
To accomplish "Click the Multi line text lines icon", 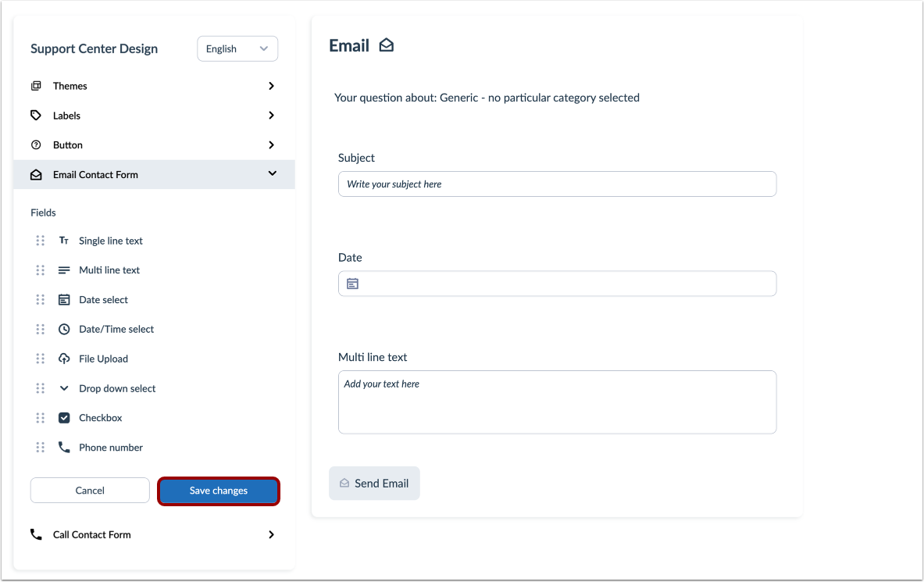I will 63,270.
